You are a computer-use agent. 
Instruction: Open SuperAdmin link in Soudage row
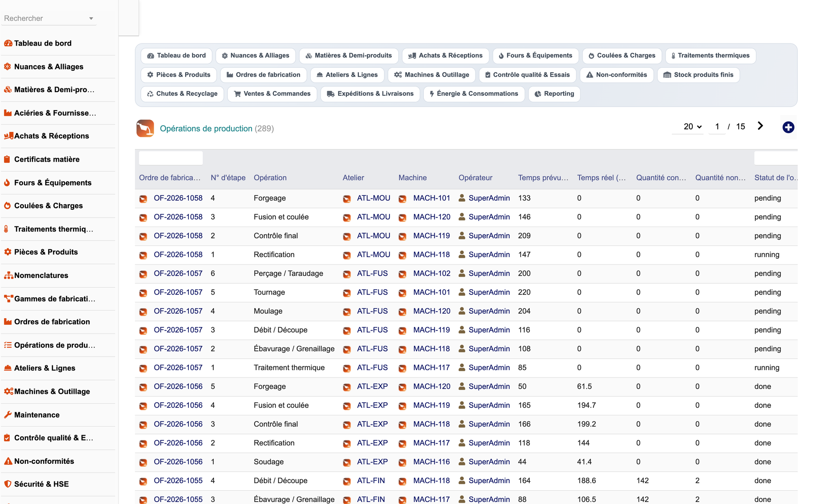click(x=489, y=462)
